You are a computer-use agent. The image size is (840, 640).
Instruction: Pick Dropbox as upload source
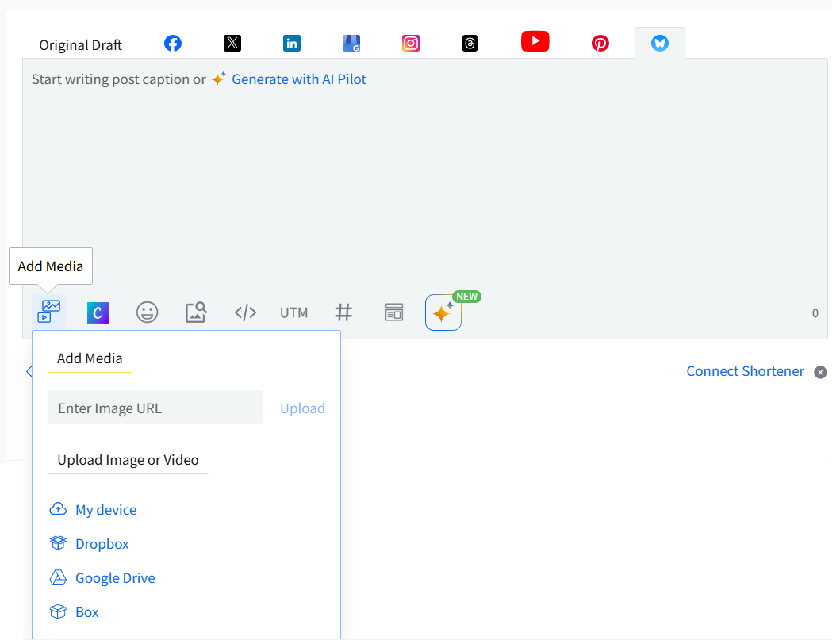point(102,544)
